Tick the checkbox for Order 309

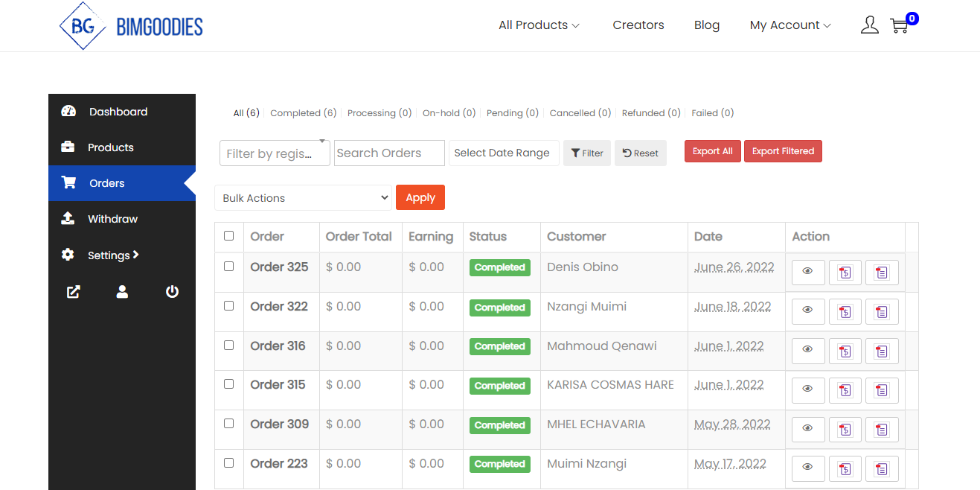click(x=228, y=423)
